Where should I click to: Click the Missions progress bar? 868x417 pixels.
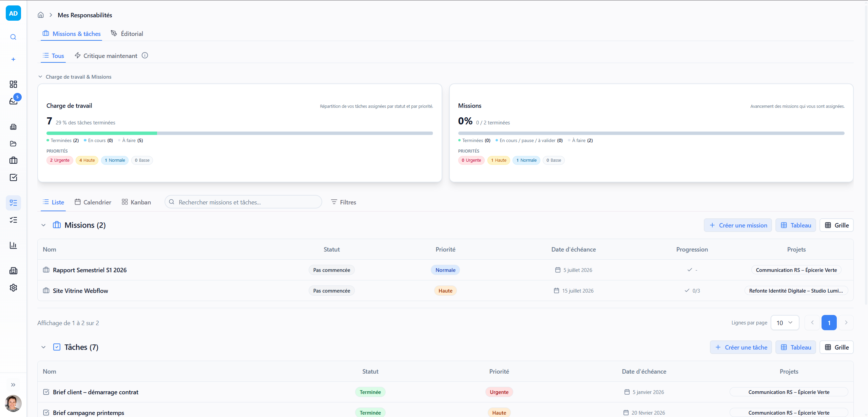click(x=651, y=133)
